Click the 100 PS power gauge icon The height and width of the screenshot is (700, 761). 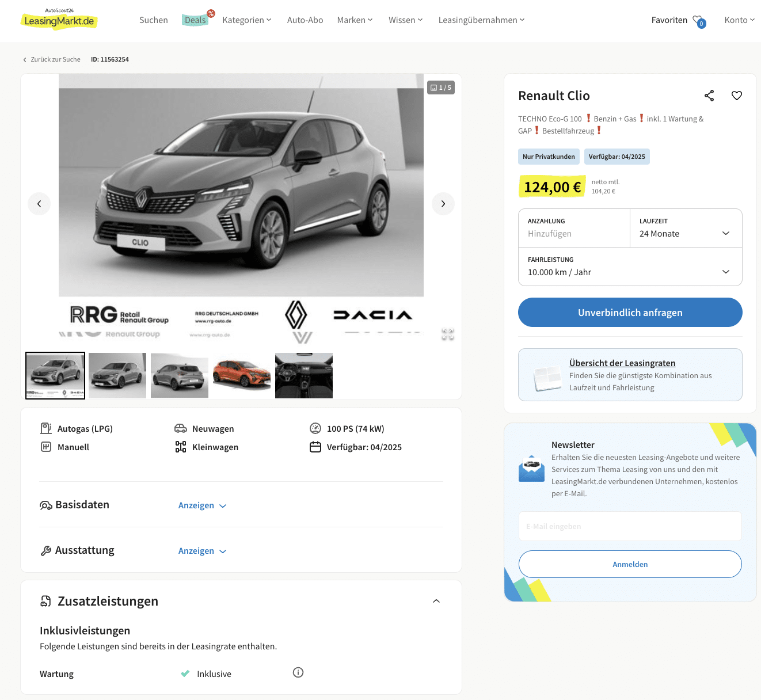[x=315, y=428]
